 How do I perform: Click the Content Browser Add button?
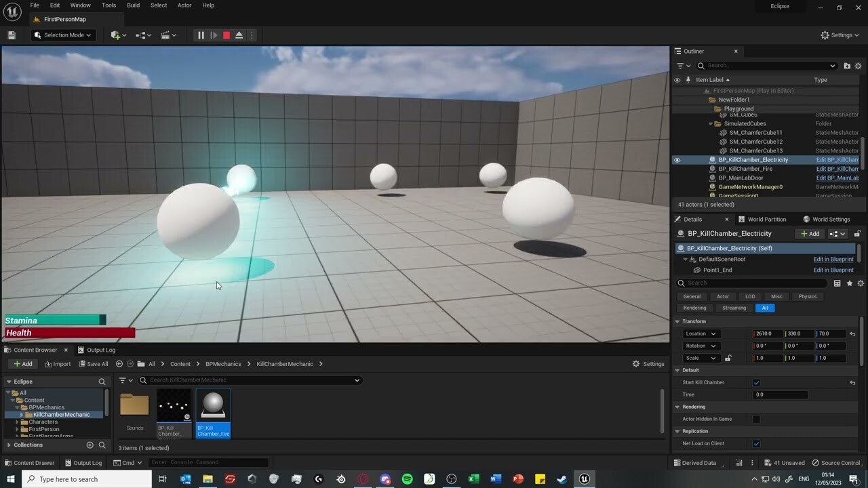[22, 364]
